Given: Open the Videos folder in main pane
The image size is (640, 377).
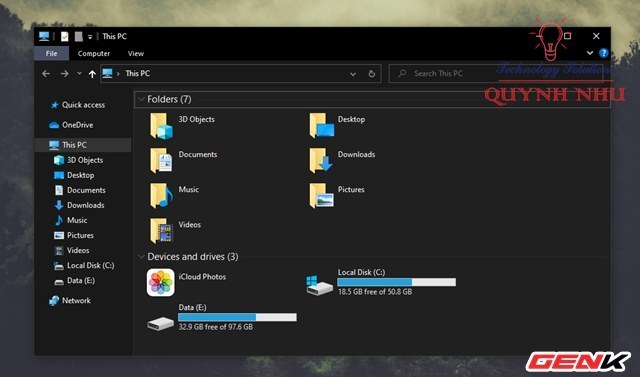Looking at the screenshot, I should [x=162, y=231].
